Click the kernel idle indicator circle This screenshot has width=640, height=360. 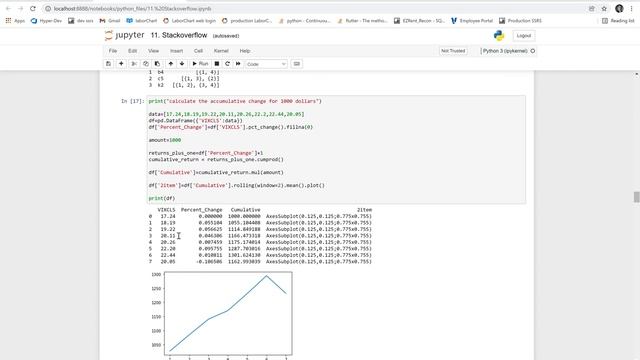pyautogui.click(x=533, y=51)
